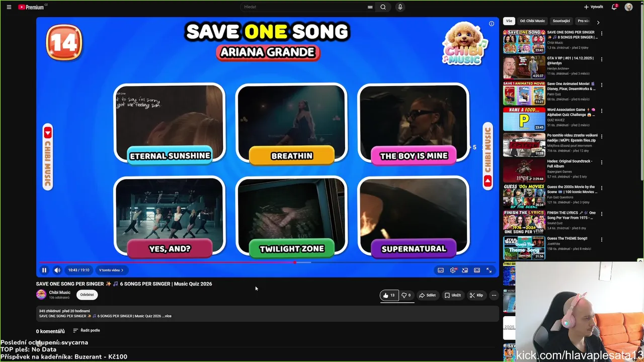644x362 pixels.
Task: Select the partially visible 'Pro vás' chip
Action: [583, 21]
